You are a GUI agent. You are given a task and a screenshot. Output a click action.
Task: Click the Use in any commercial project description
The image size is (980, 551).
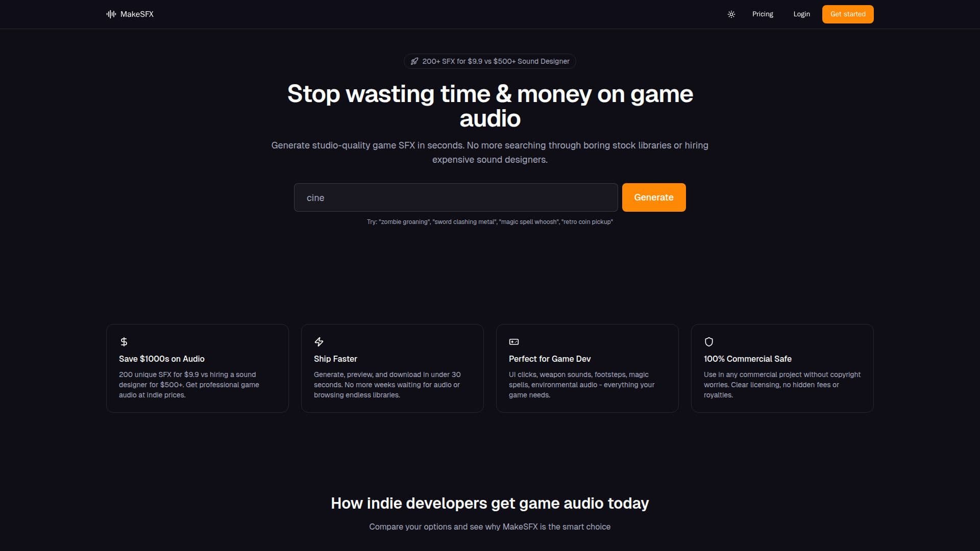782,385
